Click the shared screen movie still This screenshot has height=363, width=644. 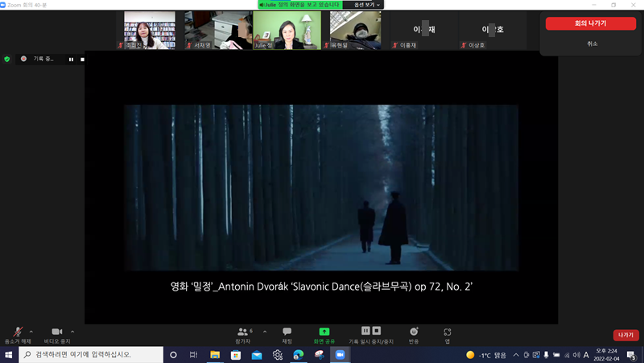321,188
